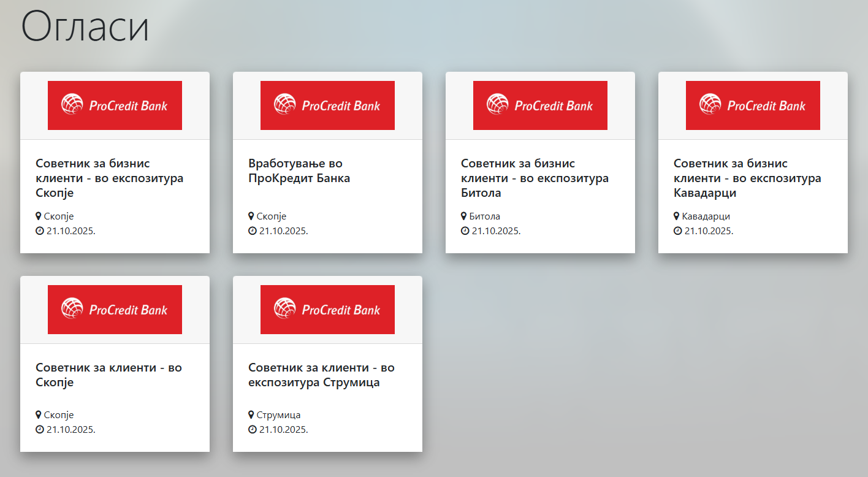Click the clock icon in the Битола card

tap(464, 231)
